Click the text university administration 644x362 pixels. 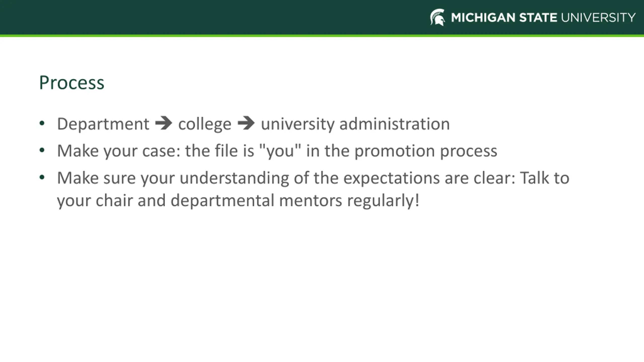coord(355,124)
